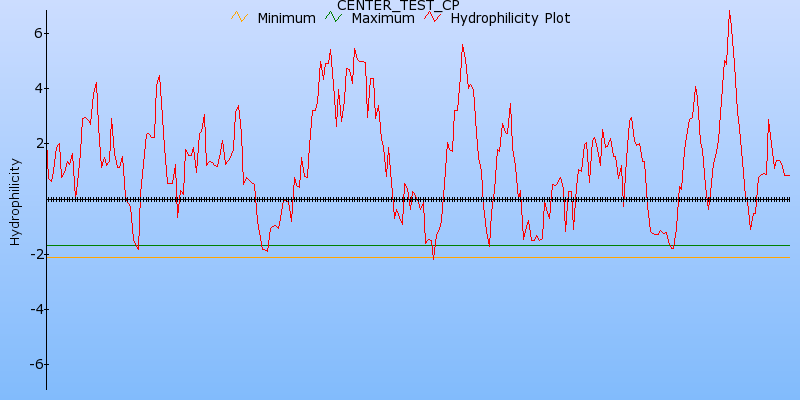Select the Minimum legend label

click(286, 18)
